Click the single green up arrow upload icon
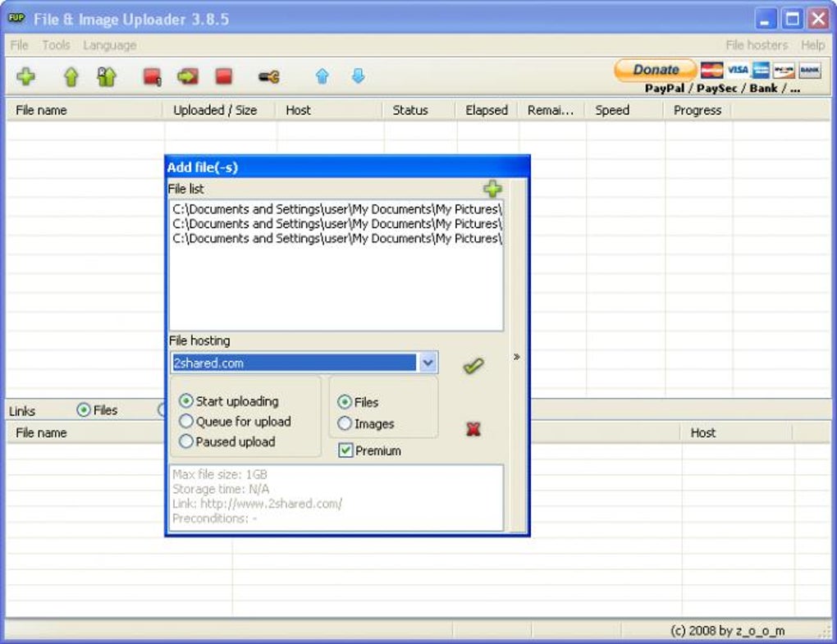The image size is (837, 644). click(71, 77)
